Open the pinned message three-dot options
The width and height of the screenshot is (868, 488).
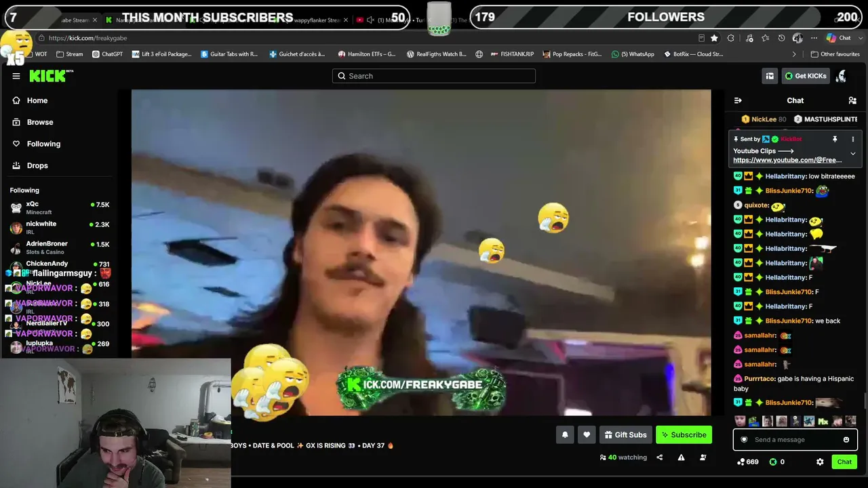point(853,139)
